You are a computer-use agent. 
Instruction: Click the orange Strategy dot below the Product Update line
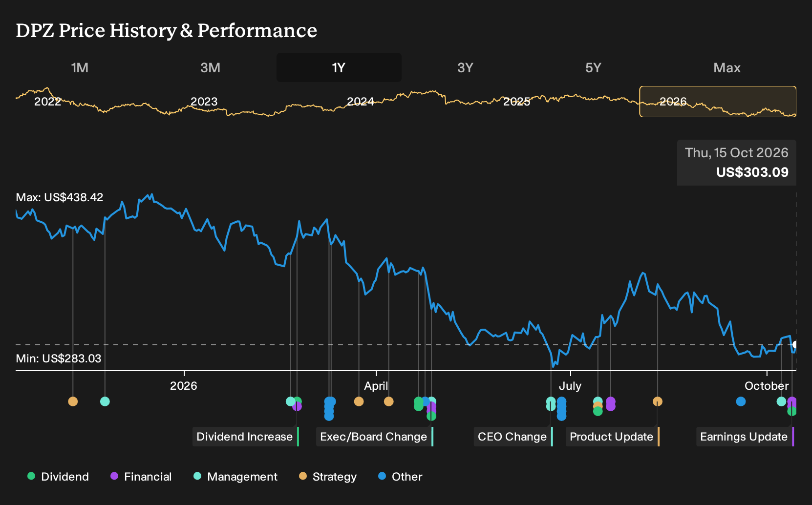tap(658, 401)
